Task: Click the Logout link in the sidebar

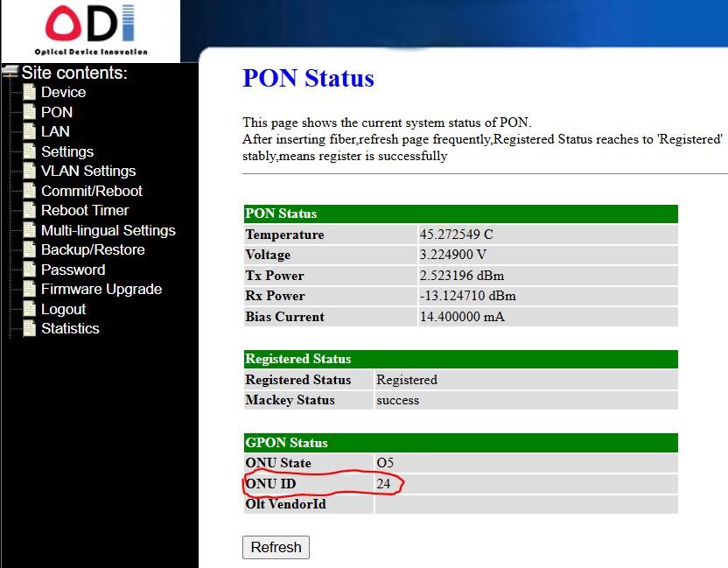Action: pos(63,309)
